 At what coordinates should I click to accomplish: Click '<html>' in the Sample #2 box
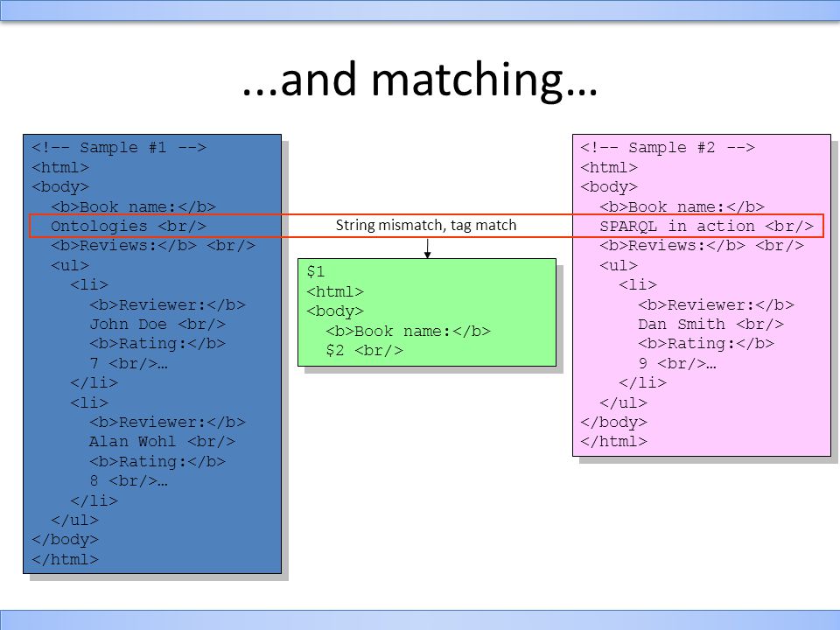coord(609,167)
